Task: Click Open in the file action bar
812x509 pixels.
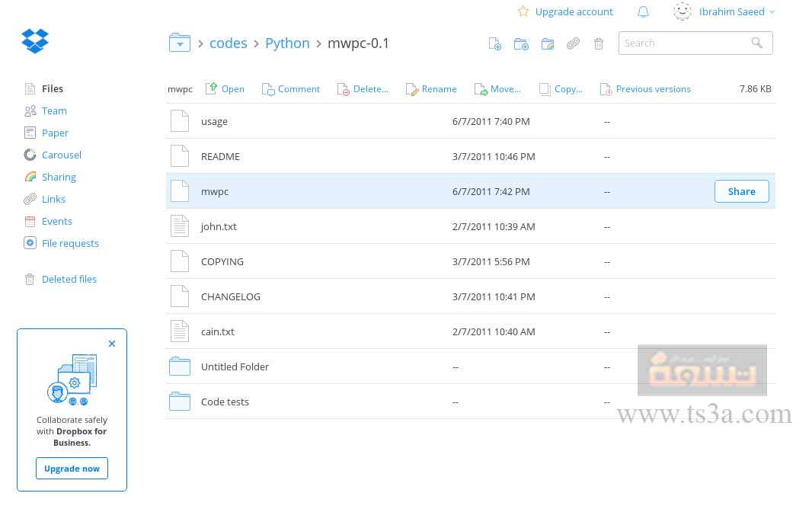Action: pyautogui.click(x=225, y=89)
